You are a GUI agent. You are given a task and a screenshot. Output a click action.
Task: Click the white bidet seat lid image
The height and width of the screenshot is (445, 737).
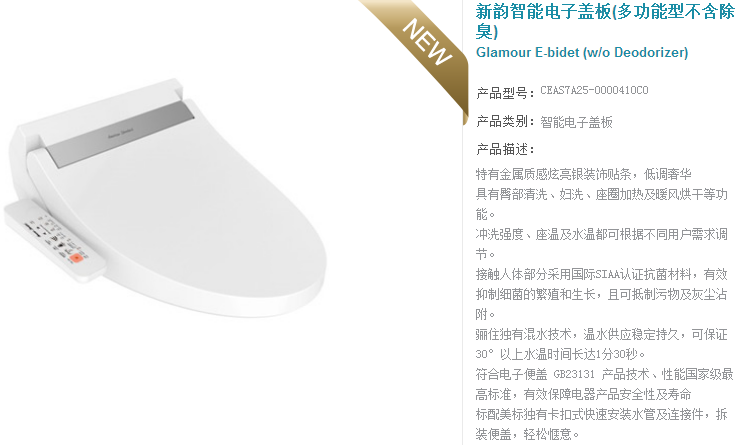[x=167, y=197]
